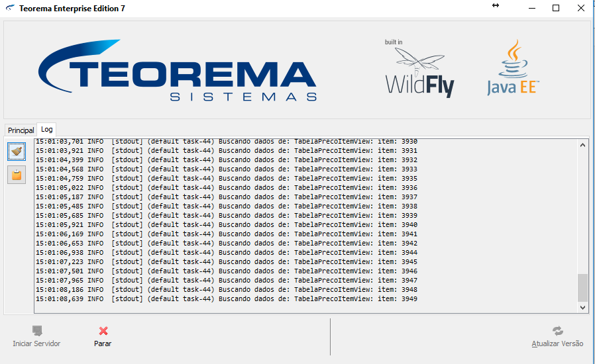Click the Teorema Enterprise Edition 7 title text

pos(72,9)
